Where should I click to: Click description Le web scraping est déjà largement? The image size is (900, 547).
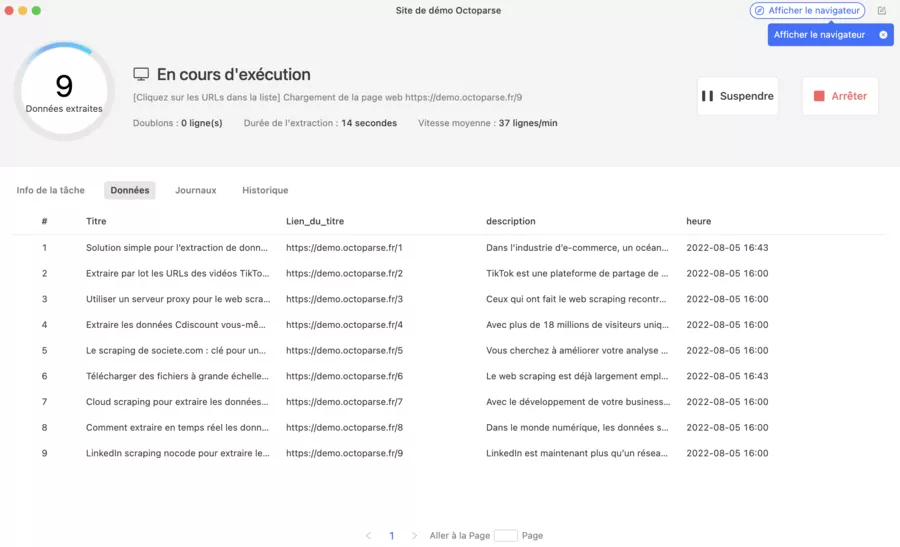tap(577, 376)
